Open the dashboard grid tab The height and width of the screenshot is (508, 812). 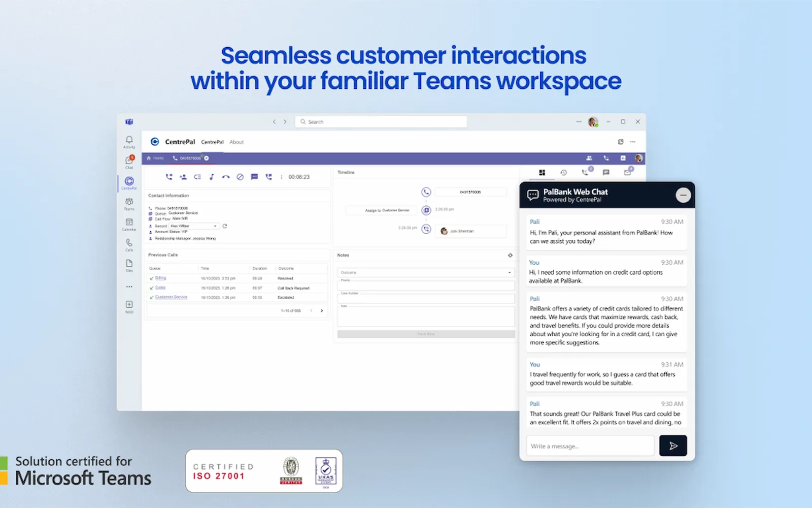[x=542, y=173]
